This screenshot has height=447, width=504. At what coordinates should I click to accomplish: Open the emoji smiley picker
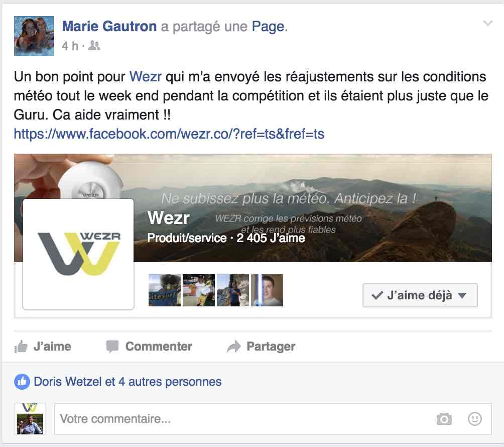point(474,419)
